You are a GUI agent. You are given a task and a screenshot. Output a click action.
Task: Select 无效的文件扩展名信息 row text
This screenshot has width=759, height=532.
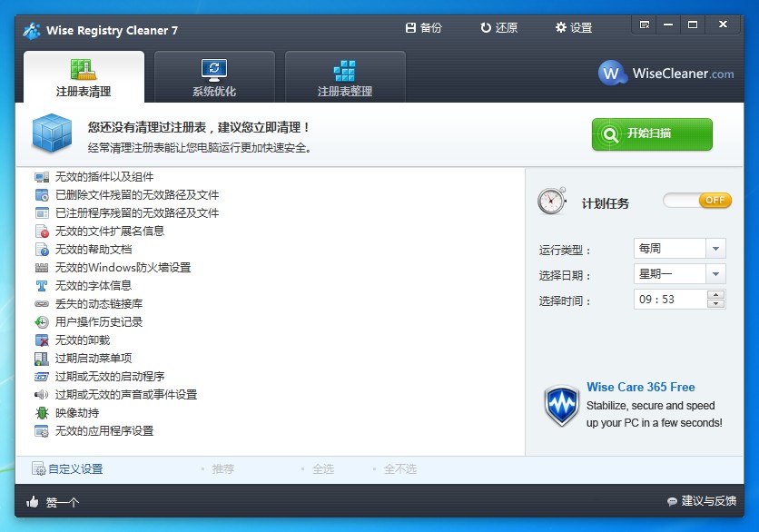(110, 232)
